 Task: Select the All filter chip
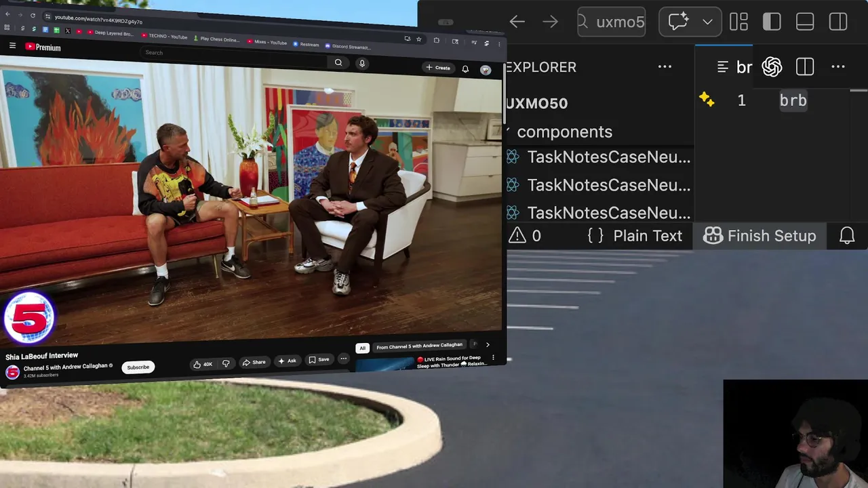[362, 348]
